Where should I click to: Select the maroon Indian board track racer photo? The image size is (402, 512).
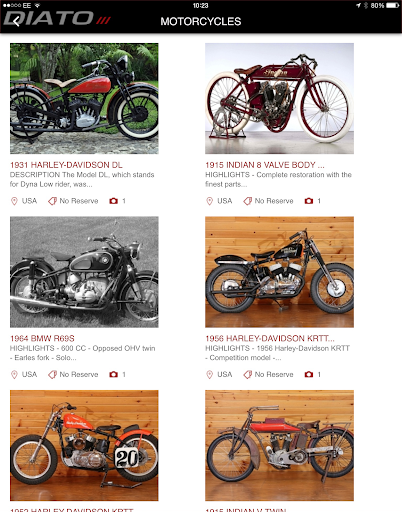tap(279, 98)
